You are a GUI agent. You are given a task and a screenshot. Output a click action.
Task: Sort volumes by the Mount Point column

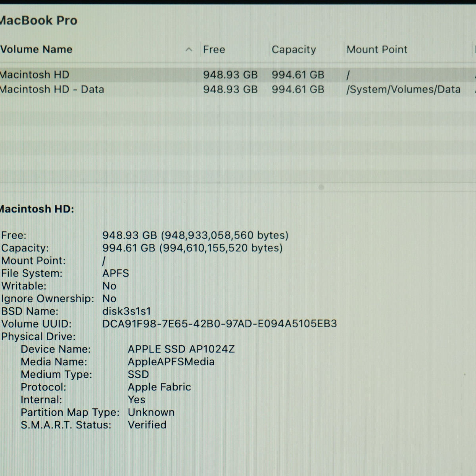(377, 50)
